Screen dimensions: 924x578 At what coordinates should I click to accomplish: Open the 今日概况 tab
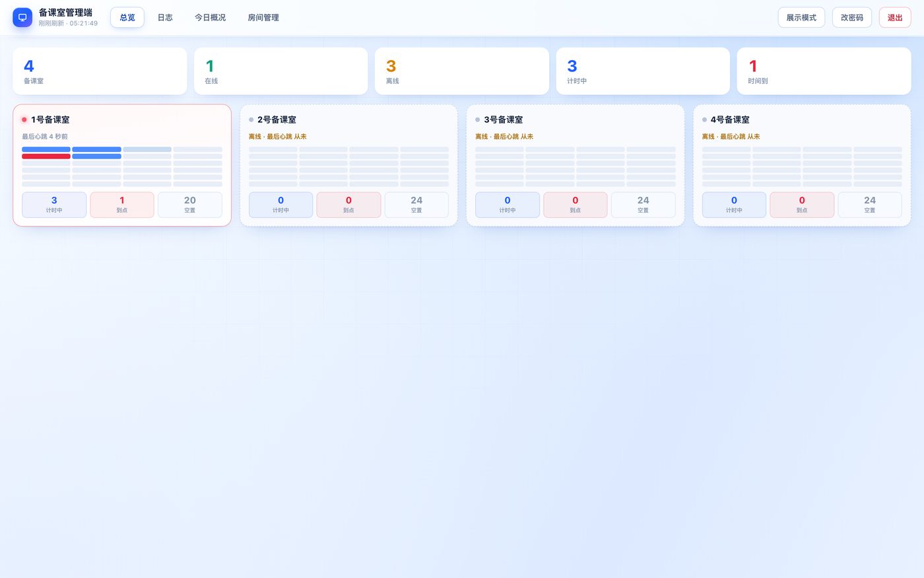(210, 17)
